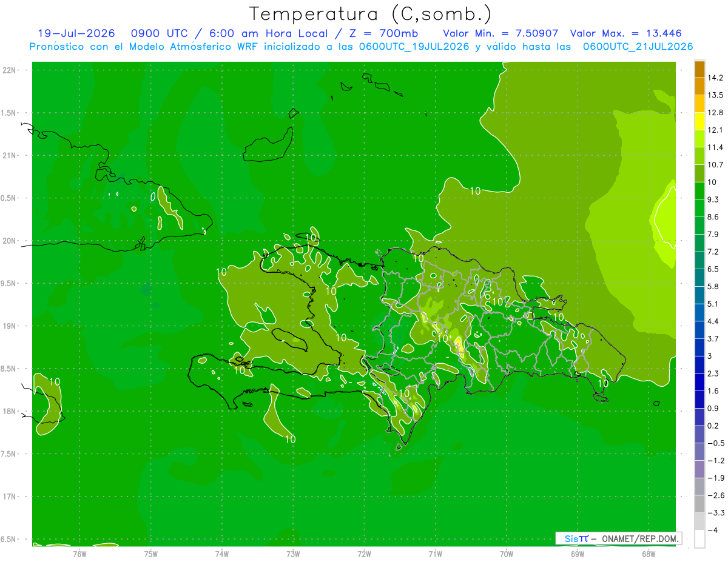Click the "0900 UTC" time text
Screen dimensions: 728x562
pyautogui.click(x=160, y=33)
